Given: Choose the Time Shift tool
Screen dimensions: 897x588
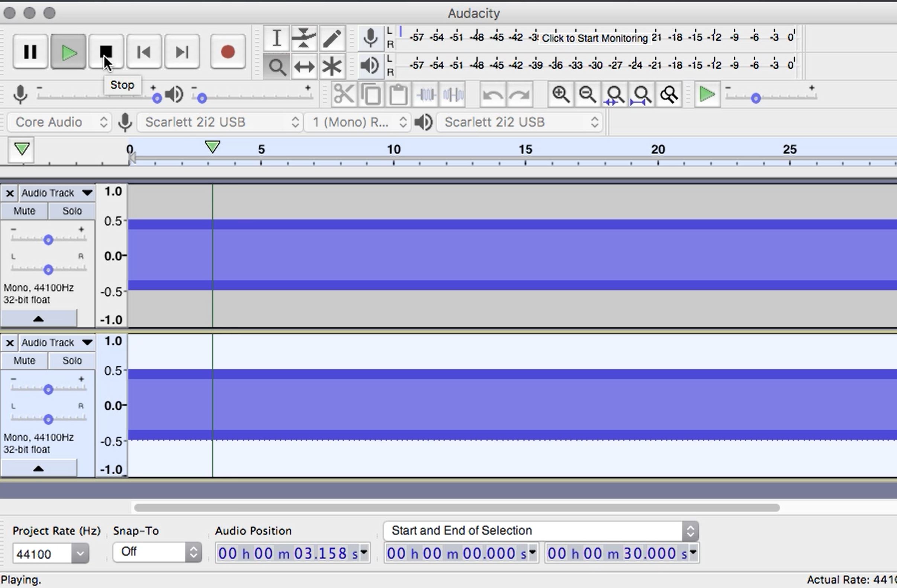Looking at the screenshot, I should coord(304,67).
